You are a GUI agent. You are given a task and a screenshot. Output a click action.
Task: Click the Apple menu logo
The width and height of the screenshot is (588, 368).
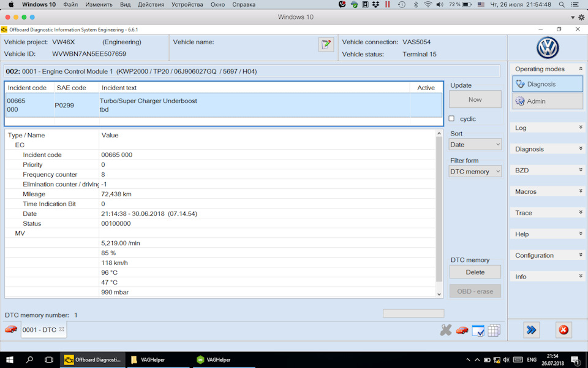point(11,4)
